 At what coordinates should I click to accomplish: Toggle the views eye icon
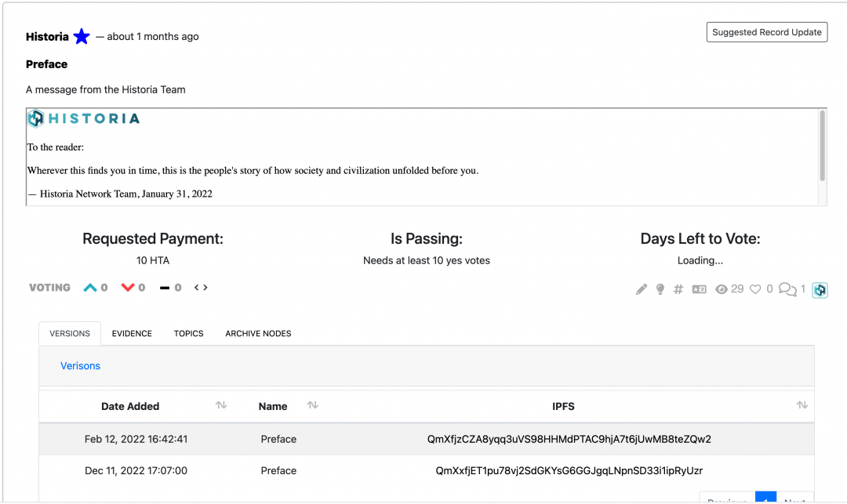(x=722, y=288)
